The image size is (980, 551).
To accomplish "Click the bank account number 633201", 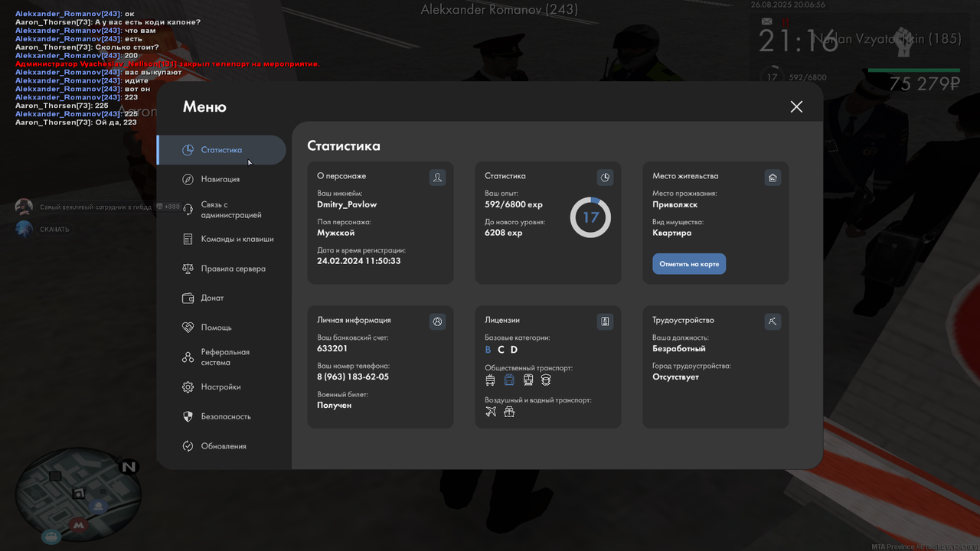I will pyautogui.click(x=332, y=348).
